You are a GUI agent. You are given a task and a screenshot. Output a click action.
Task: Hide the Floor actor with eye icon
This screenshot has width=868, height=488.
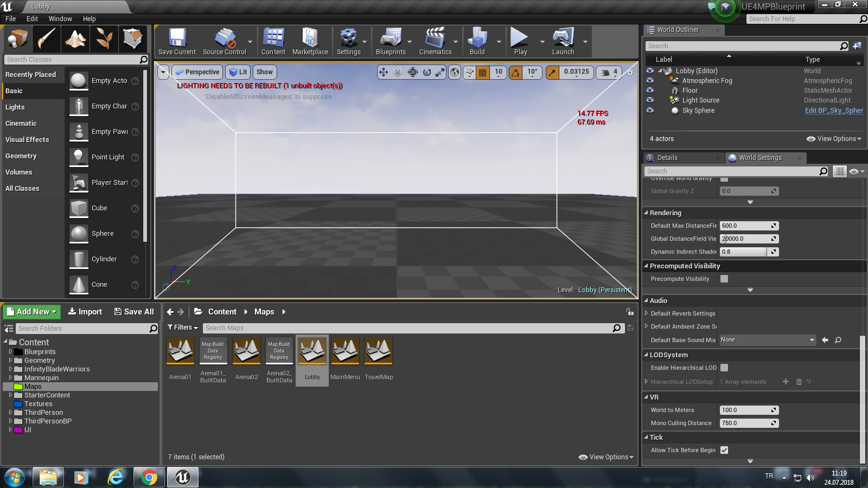pyautogui.click(x=650, y=91)
